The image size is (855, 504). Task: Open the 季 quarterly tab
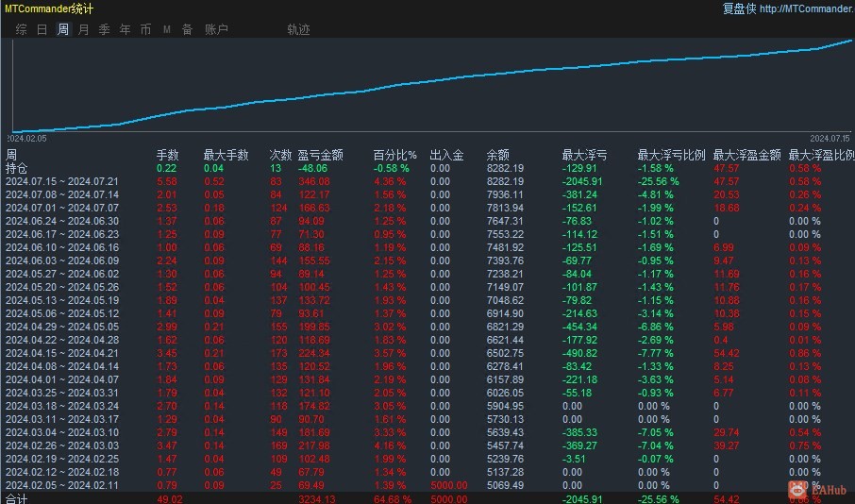[104, 29]
